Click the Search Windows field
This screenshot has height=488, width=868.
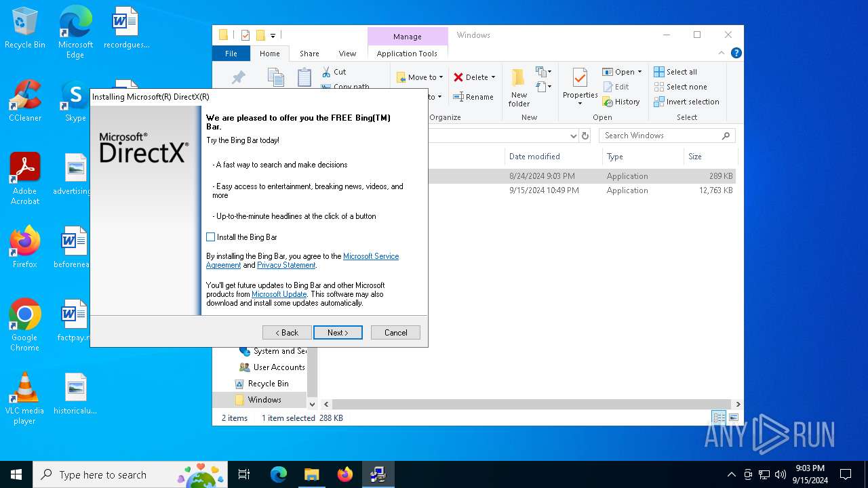click(x=667, y=136)
